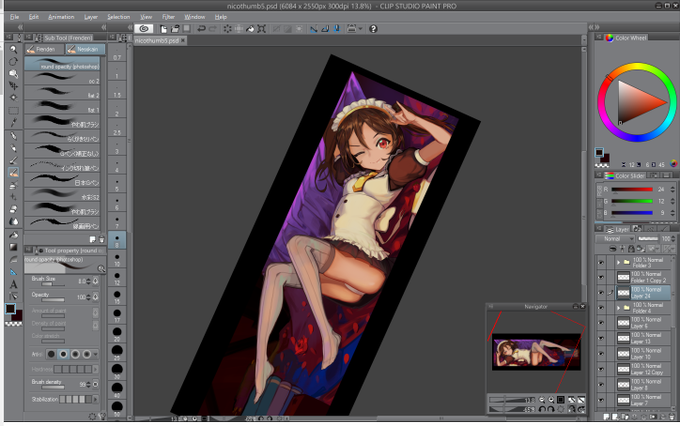
Task: Open the Filter menu
Action: (x=168, y=17)
